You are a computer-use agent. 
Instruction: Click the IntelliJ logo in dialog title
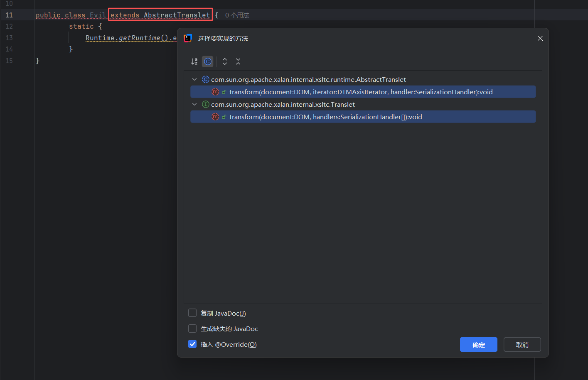click(188, 38)
